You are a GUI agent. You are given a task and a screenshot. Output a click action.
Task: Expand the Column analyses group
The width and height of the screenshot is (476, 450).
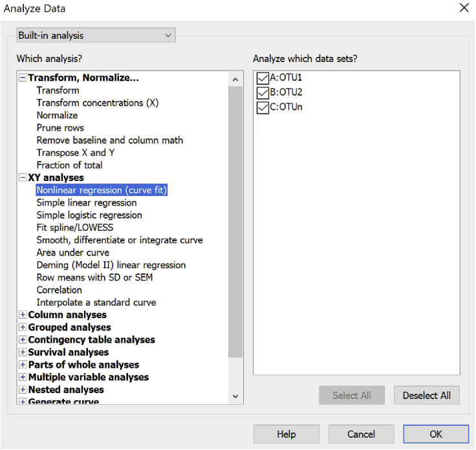click(x=23, y=316)
